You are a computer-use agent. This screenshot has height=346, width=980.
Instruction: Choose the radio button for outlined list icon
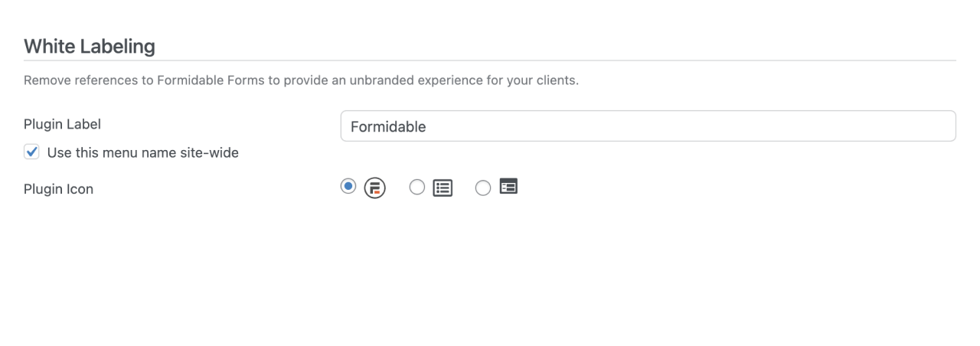tap(416, 187)
